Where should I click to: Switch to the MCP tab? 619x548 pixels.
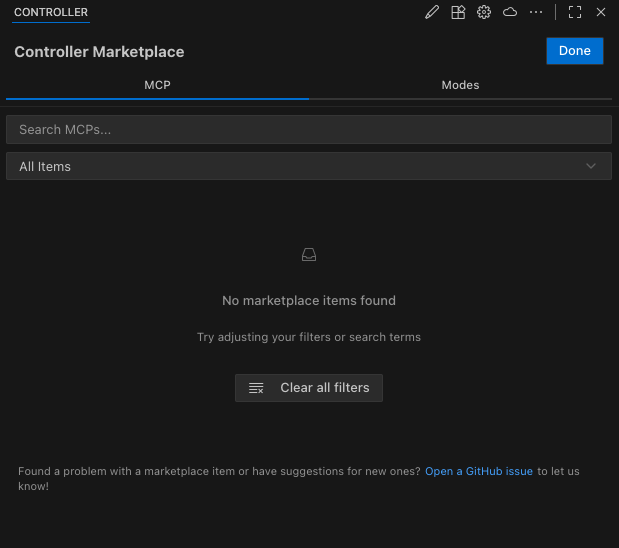pos(157,85)
